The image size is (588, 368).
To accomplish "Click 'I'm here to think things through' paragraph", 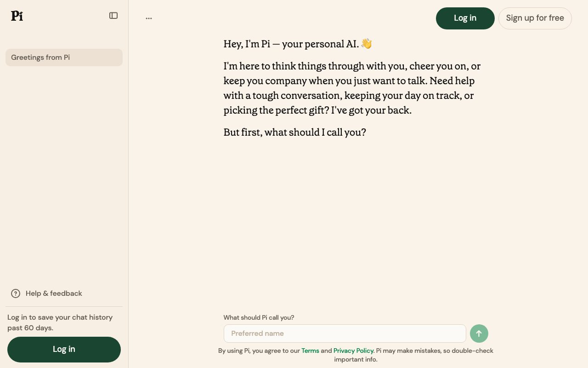I will (352, 88).
